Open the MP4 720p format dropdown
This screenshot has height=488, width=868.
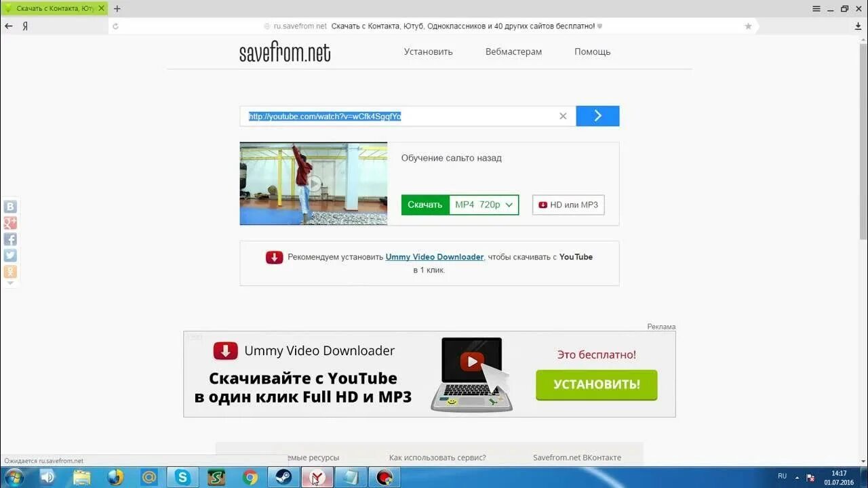pos(484,205)
